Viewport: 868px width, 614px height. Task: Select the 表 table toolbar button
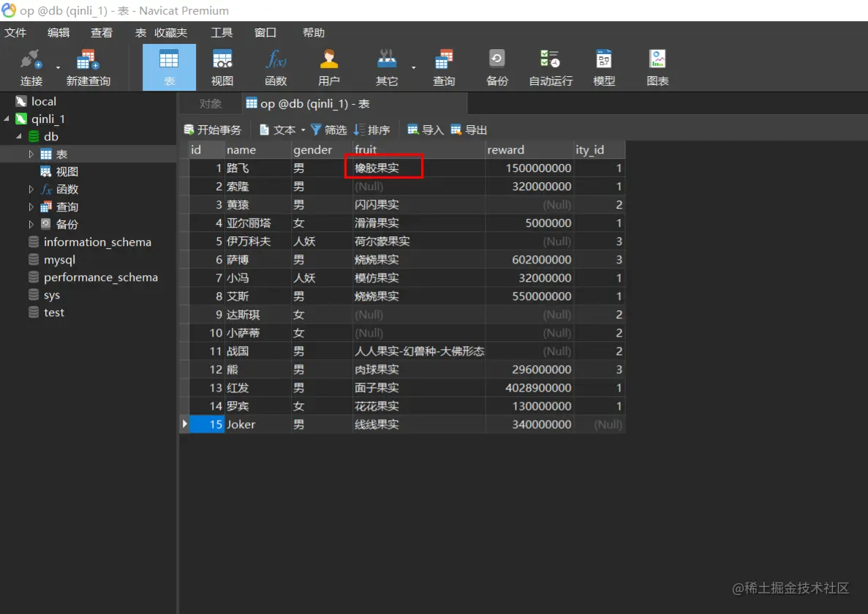pyautogui.click(x=169, y=67)
